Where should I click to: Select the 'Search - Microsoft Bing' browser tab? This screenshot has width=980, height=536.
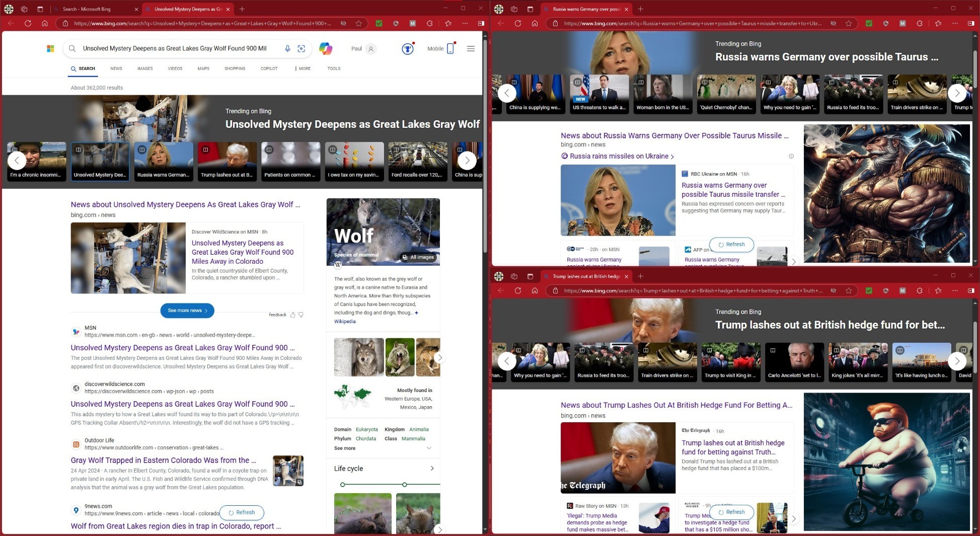click(95, 9)
